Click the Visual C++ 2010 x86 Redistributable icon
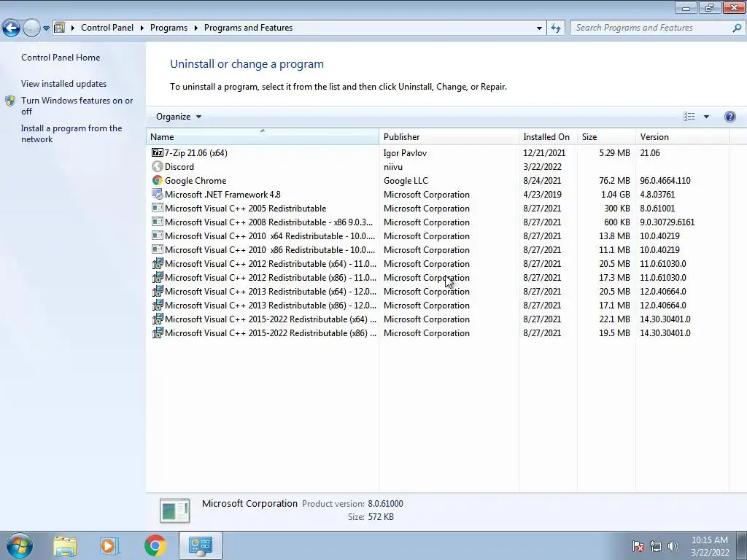 158,249
